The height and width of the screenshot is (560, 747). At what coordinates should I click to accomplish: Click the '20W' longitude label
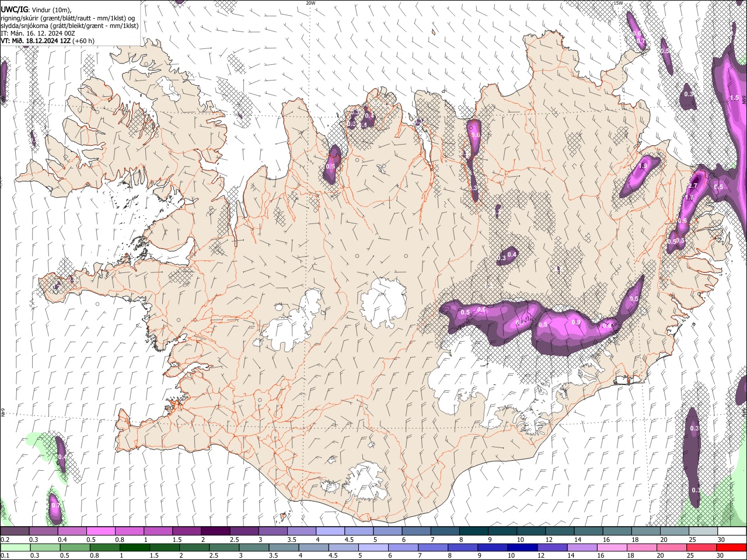(310, 3)
